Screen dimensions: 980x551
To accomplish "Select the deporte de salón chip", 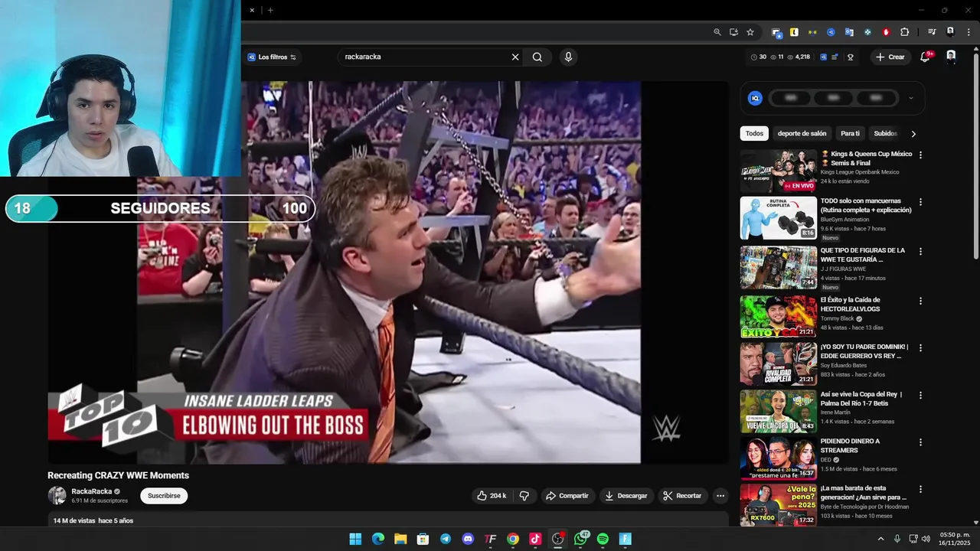I will 802,133.
